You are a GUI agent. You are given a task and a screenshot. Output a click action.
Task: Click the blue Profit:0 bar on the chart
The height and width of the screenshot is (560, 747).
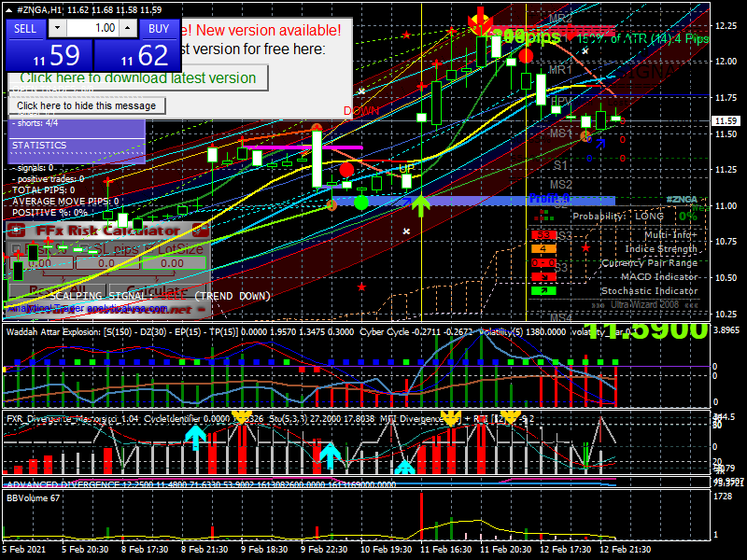(x=474, y=201)
